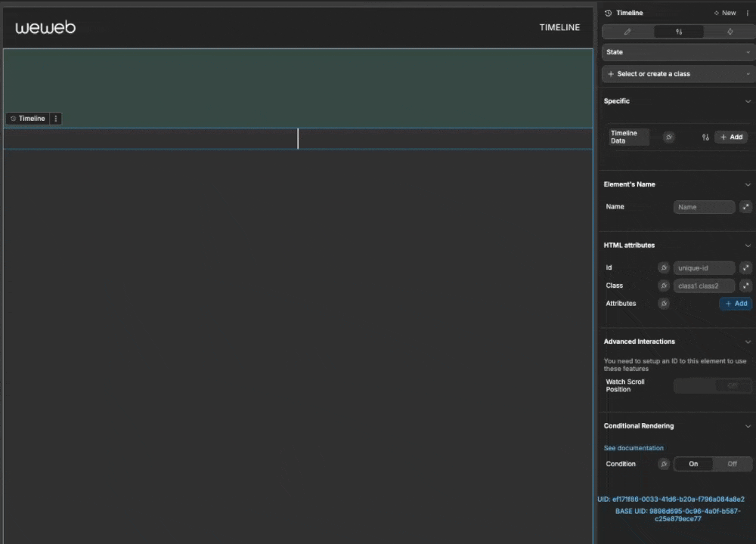Click the New button in the Timeline header
Image resolution: width=756 pixels, height=544 pixels.
724,13
